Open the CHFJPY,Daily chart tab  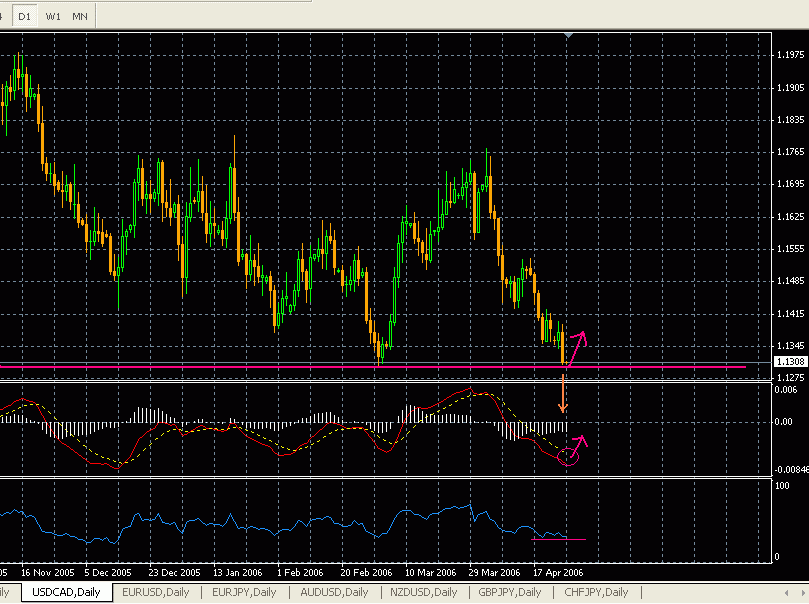[597, 592]
